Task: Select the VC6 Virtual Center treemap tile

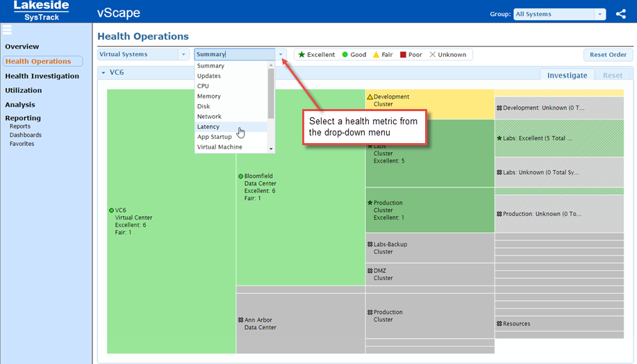Action: [x=172, y=222]
